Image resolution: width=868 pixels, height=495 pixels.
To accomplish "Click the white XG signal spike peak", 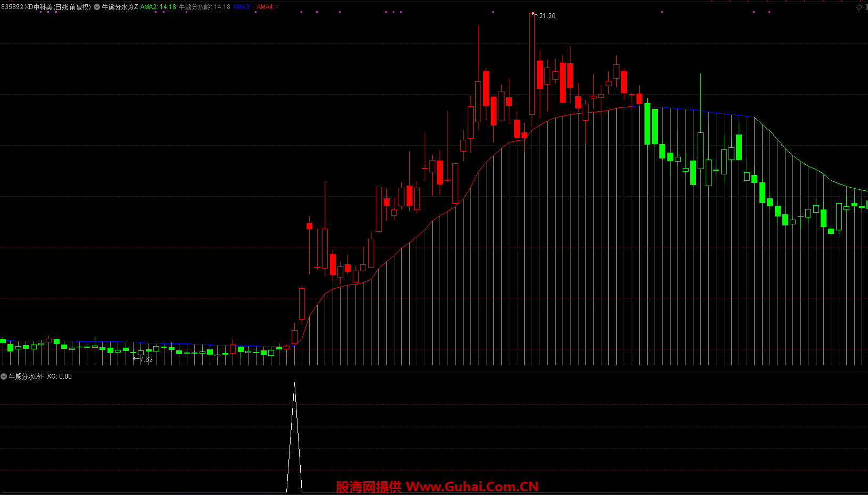I will (294, 383).
